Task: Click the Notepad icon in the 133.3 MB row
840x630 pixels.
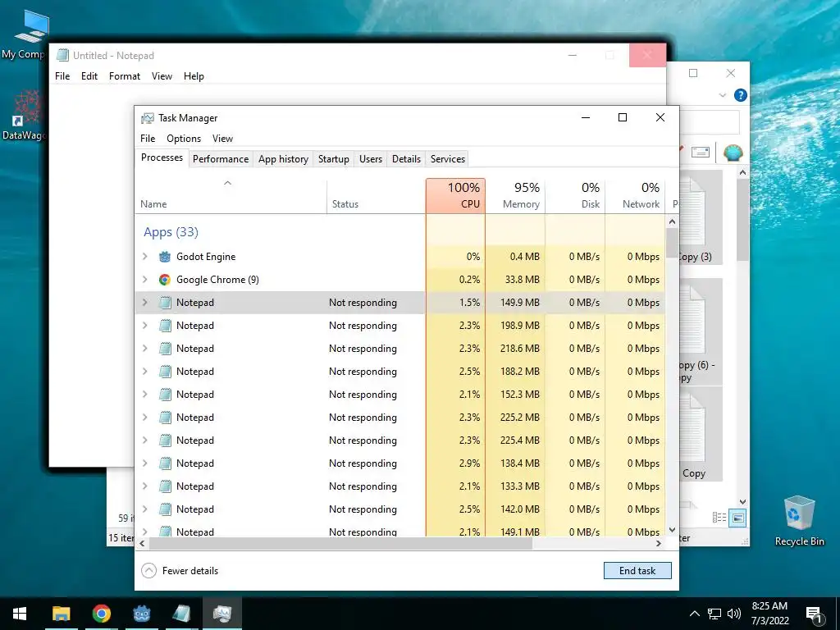Action: pos(165,486)
